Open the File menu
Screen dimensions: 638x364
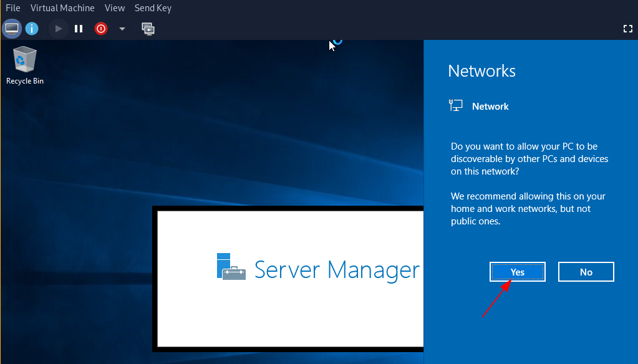[x=13, y=8]
